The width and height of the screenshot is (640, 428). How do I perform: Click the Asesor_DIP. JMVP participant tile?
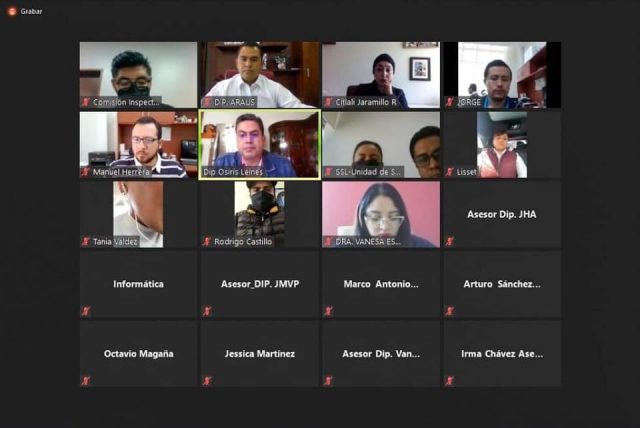(260, 284)
